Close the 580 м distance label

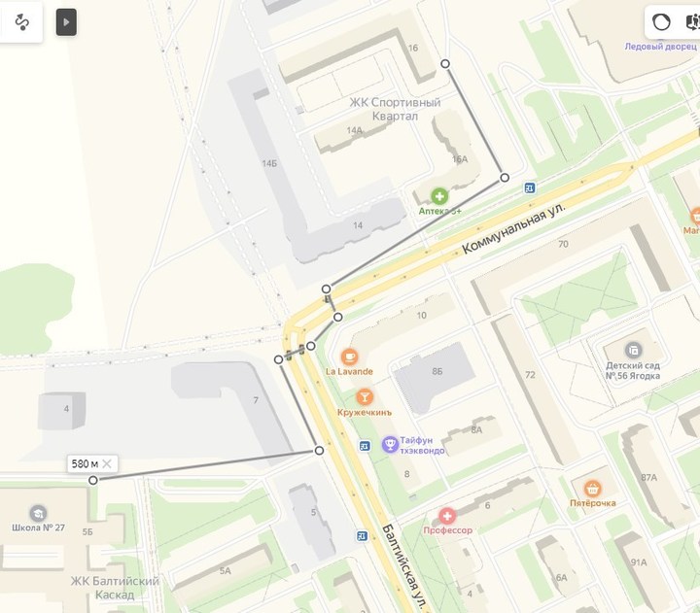click(x=107, y=463)
